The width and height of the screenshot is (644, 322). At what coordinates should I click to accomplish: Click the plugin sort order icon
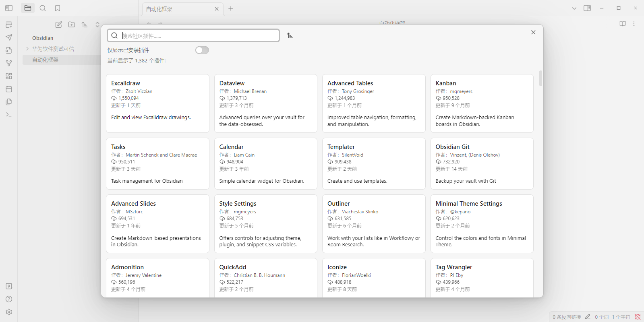[290, 36]
